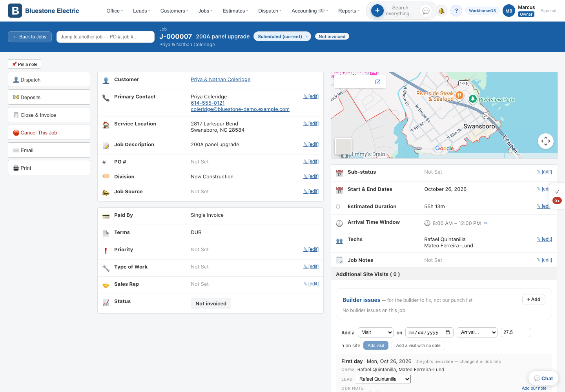The image size is (565, 392).
Task: Click the help question mark icon
Action: click(x=456, y=11)
